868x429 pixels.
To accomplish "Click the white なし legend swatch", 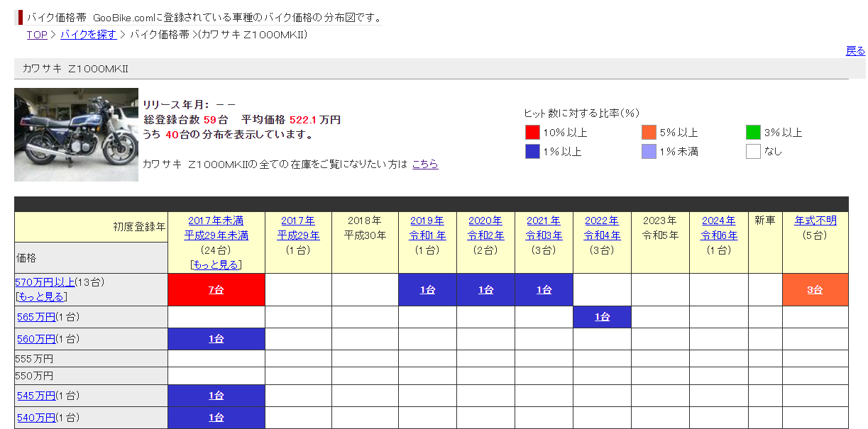I will 753,151.
